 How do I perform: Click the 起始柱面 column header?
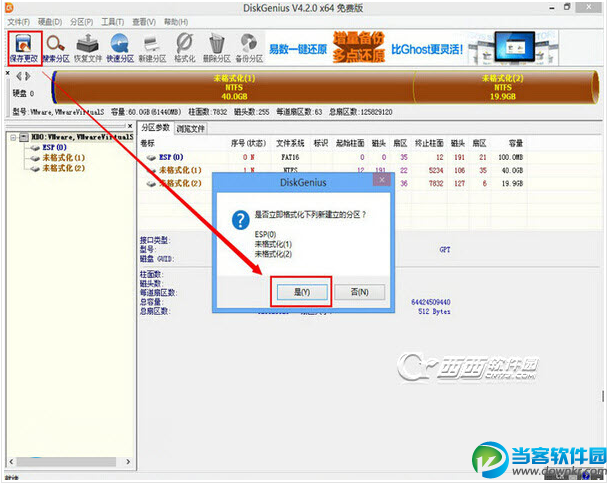tap(350, 143)
